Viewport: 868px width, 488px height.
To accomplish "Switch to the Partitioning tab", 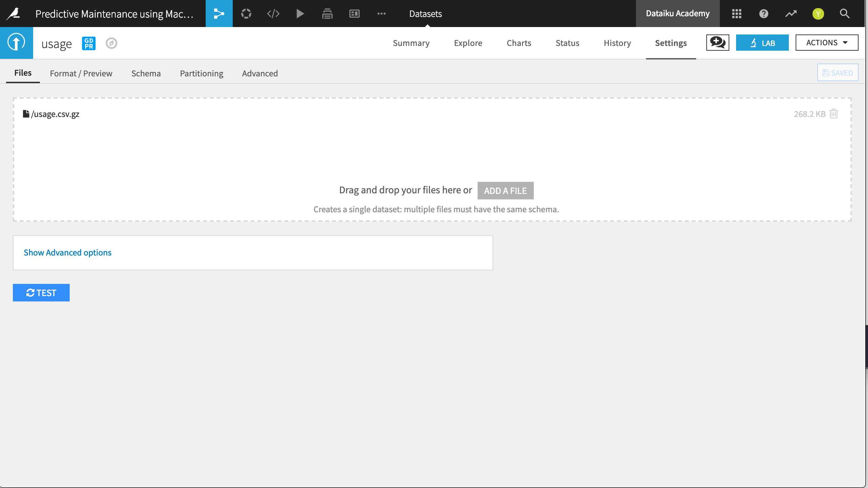I will [x=202, y=73].
